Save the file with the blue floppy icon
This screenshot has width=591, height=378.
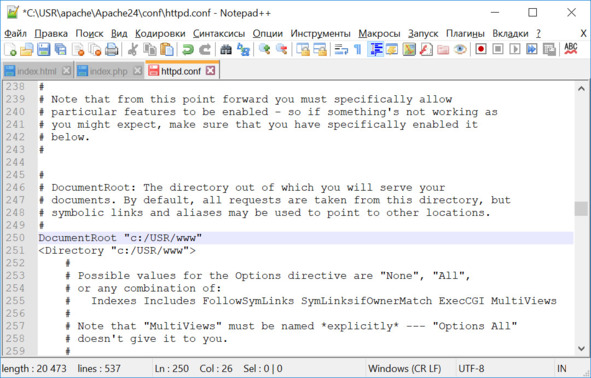tap(44, 49)
